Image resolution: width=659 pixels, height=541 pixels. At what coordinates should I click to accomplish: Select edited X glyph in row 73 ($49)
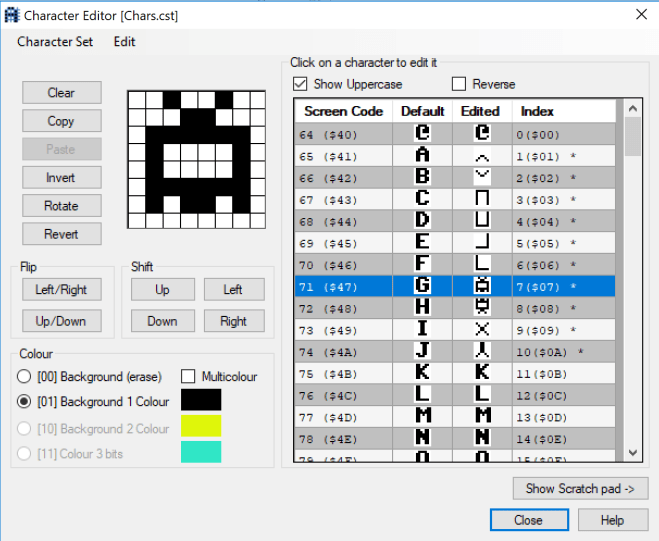tap(482, 330)
